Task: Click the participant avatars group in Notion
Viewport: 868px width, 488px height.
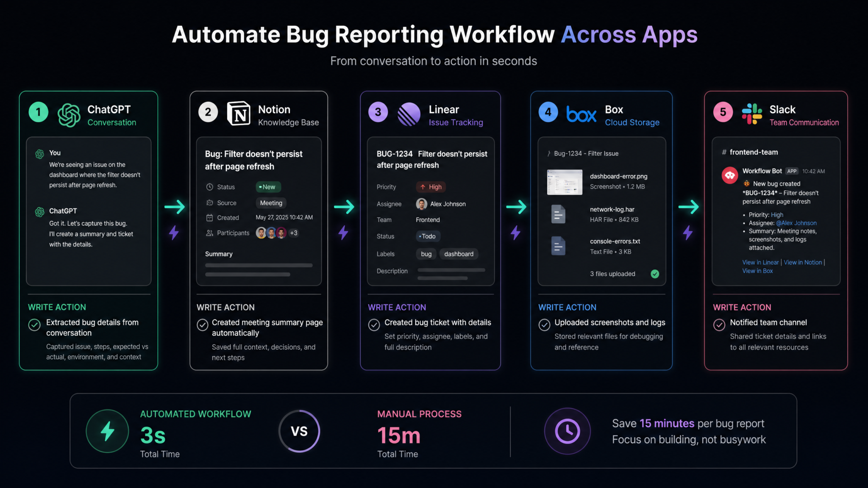Action: (271, 233)
